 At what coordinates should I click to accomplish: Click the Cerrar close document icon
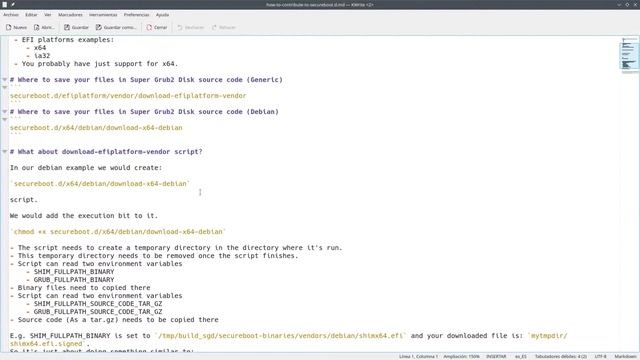click(x=149, y=27)
